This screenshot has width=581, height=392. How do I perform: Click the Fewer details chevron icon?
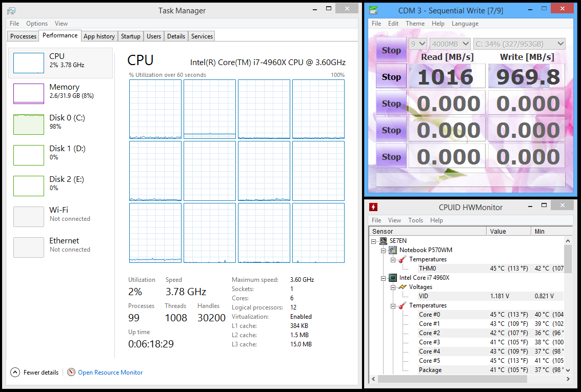click(x=15, y=372)
